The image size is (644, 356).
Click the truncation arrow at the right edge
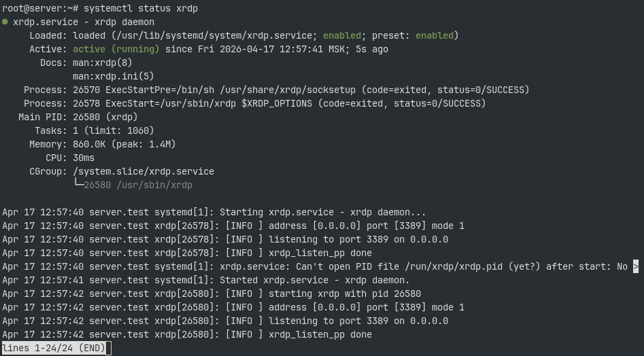click(636, 266)
